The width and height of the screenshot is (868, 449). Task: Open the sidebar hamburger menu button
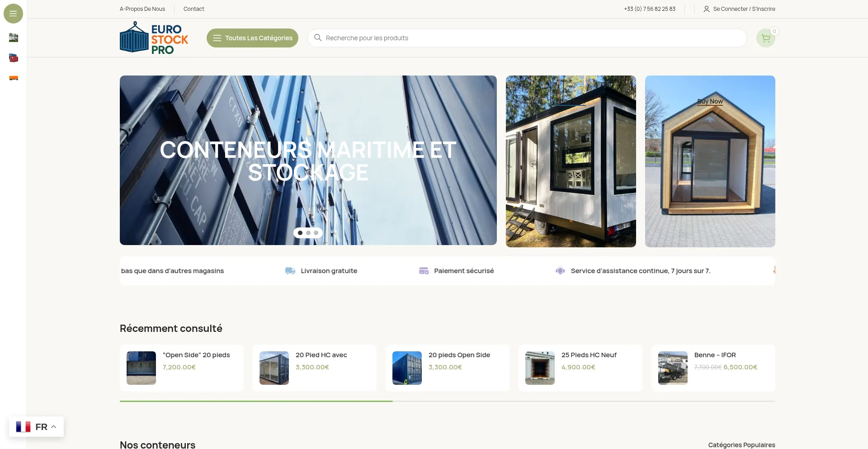[x=13, y=14]
